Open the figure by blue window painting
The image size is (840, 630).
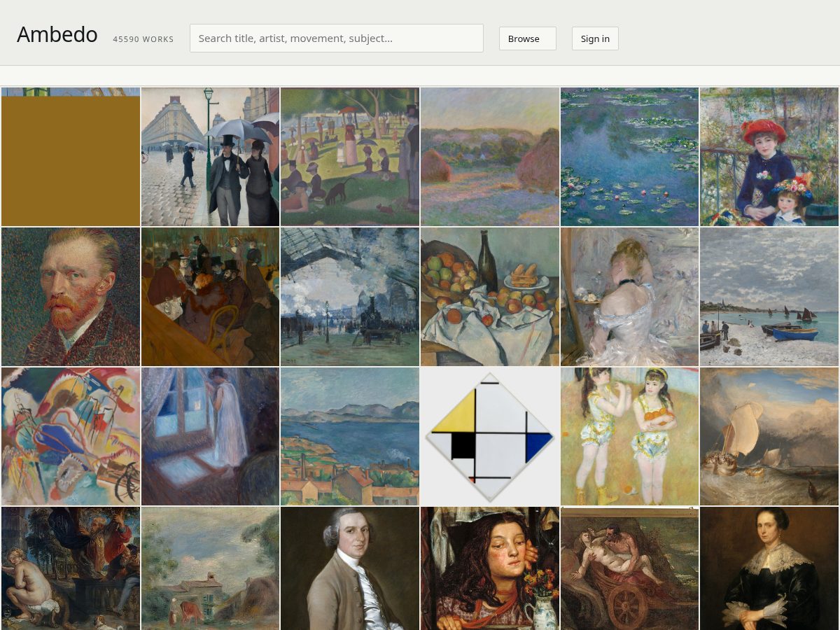[x=210, y=437]
